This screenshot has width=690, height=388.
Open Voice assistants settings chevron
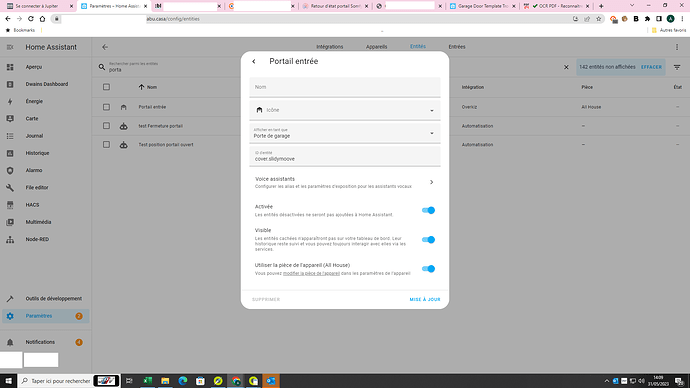point(431,182)
